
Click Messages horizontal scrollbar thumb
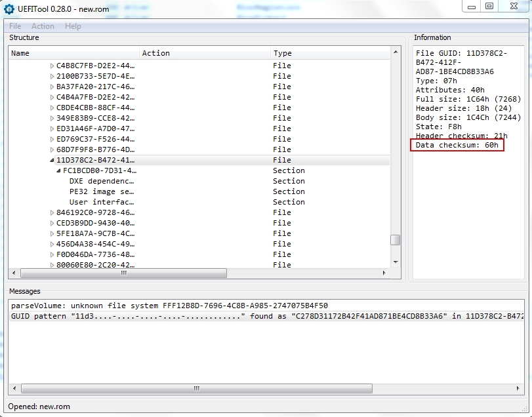[x=196, y=388]
